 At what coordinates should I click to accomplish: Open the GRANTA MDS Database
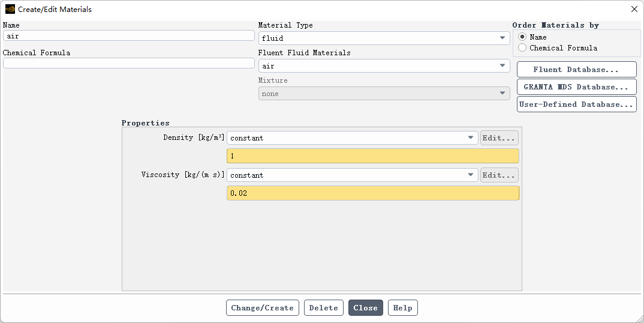point(576,87)
